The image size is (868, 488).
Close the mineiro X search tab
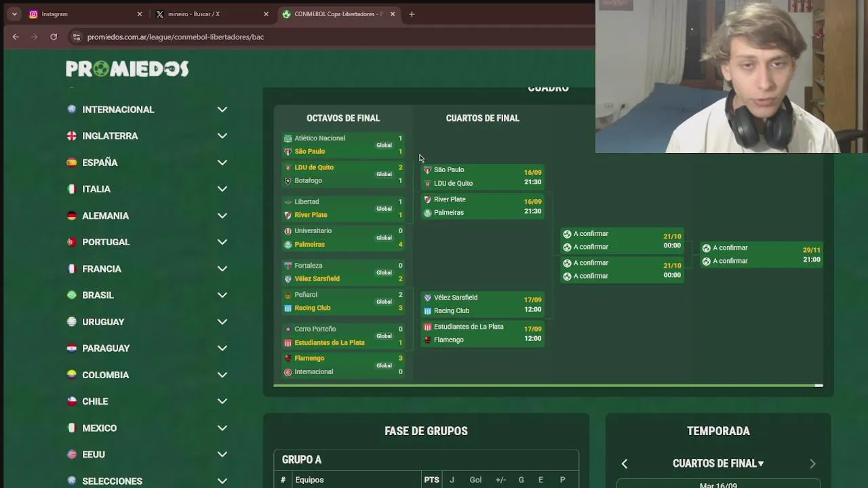(x=266, y=14)
